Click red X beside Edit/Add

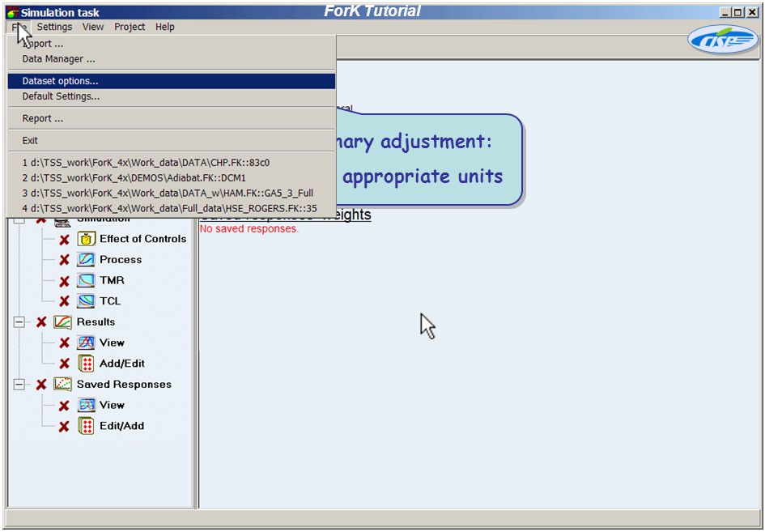[65, 427]
